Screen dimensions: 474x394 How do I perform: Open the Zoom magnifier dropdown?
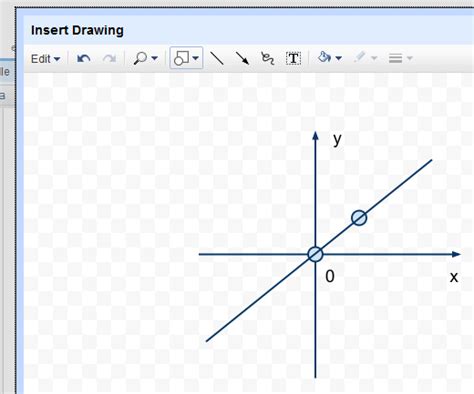[x=145, y=58]
